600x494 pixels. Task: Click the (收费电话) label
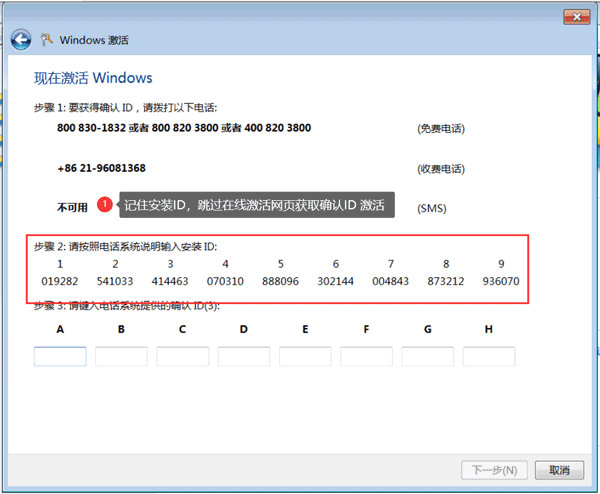441,169
